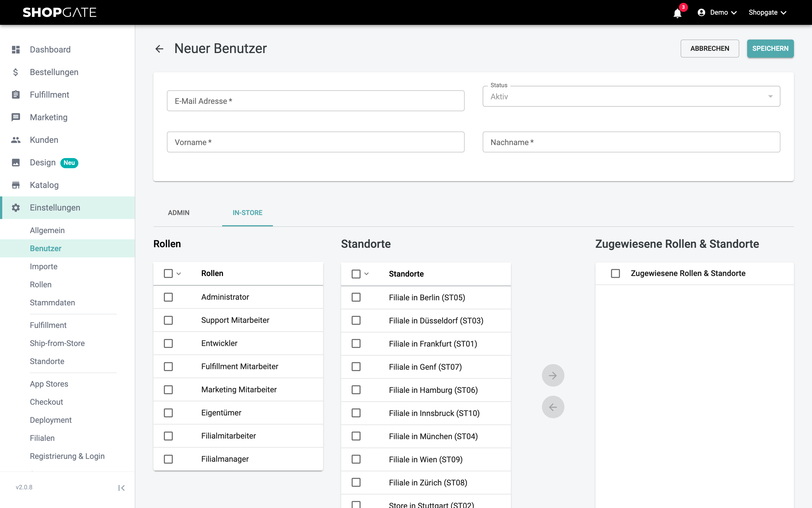This screenshot has height=508, width=812.
Task: Check the Administrator role checkbox
Action: tap(168, 297)
